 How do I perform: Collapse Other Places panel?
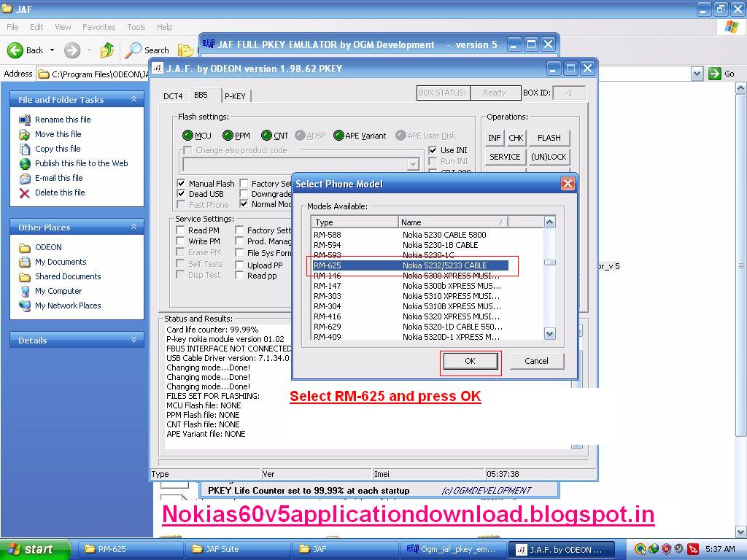pos(134,227)
